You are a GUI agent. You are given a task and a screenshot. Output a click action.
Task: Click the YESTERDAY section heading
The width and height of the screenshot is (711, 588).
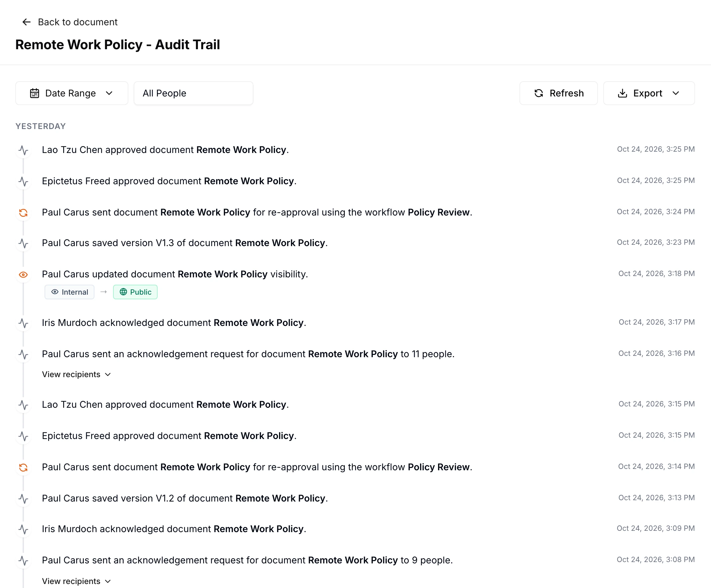(x=41, y=126)
